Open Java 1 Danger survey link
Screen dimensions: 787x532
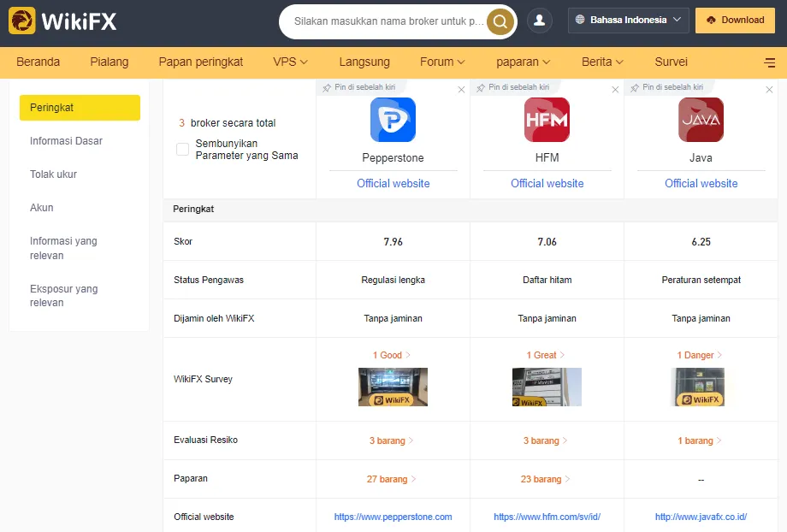pos(700,355)
